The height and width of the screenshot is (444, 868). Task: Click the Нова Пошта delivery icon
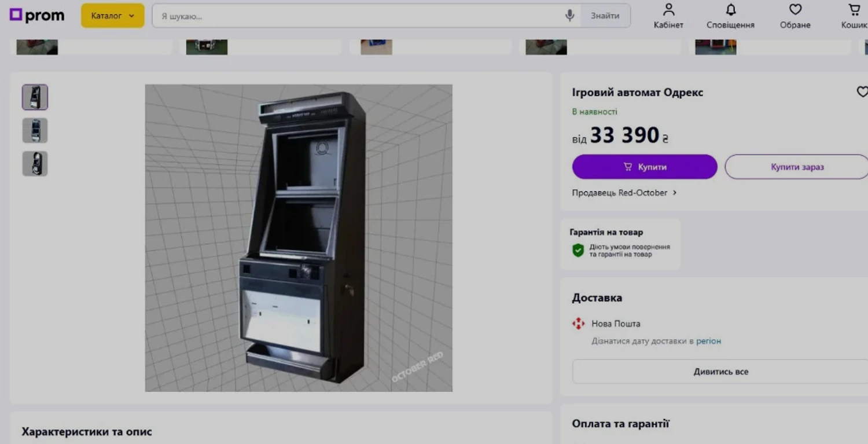click(x=578, y=324)
